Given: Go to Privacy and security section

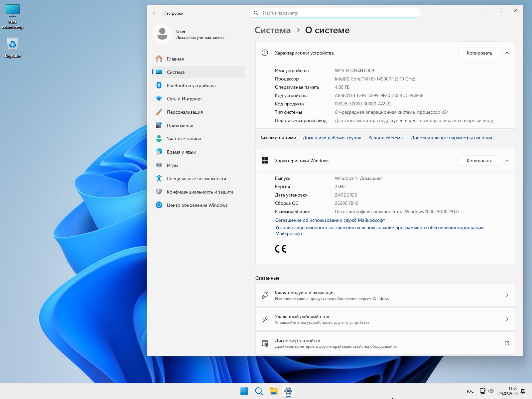Looking at the screenshot, I should point(200,192).
